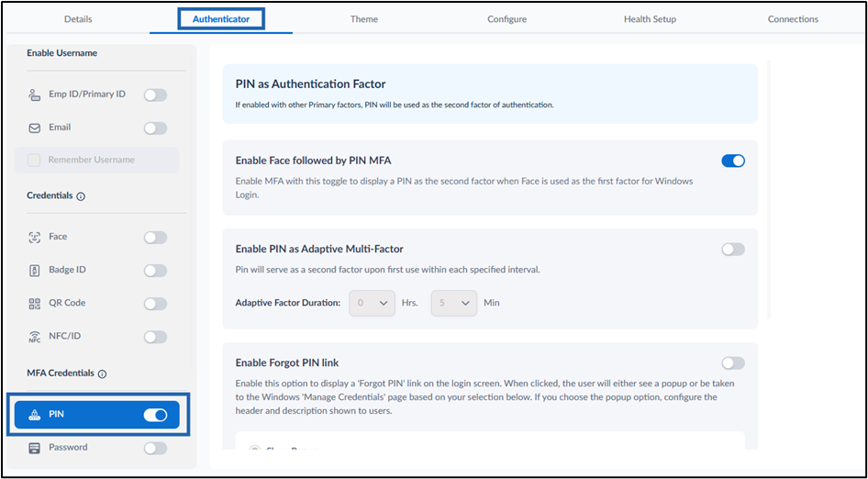Image resolution: width=868 pixels, height=479 pixels.
Task: Enable PIN as Adaptive Multi-Factor toggle
Action: click(733, 250)
